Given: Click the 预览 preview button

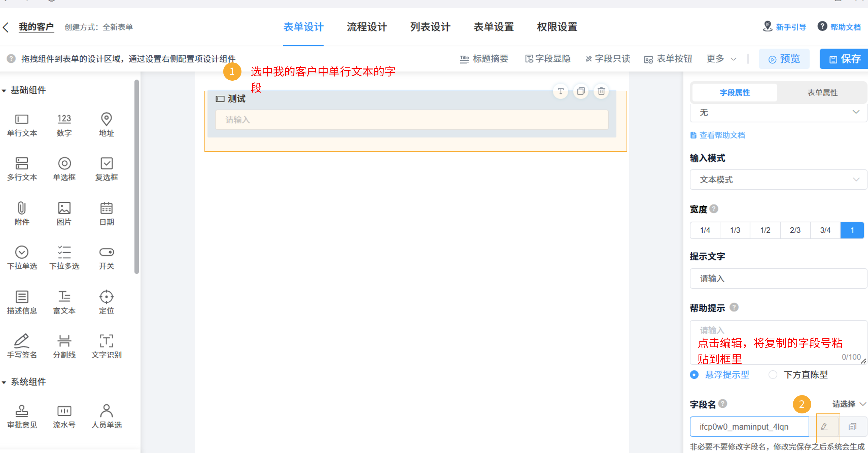Looking at the screenshot, I should point(784,59).
